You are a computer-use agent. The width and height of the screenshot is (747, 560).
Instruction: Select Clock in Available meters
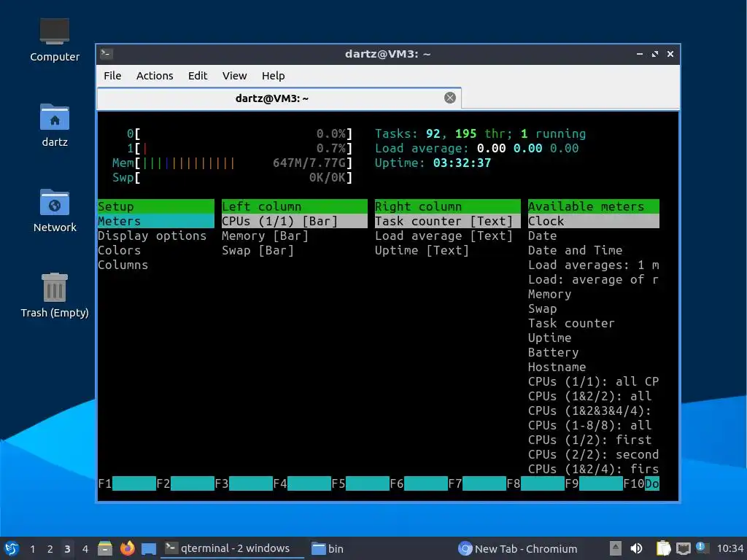click(x=594, y=221)
